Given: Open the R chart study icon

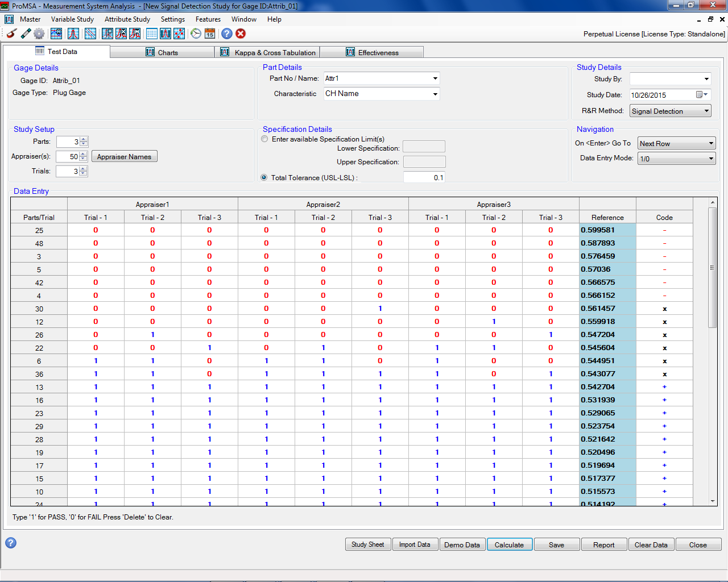Looking at the screenshot, I should point(56,34).
